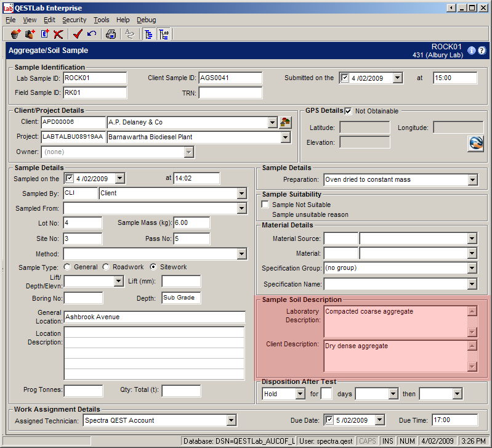Open the Security menu

74,20
